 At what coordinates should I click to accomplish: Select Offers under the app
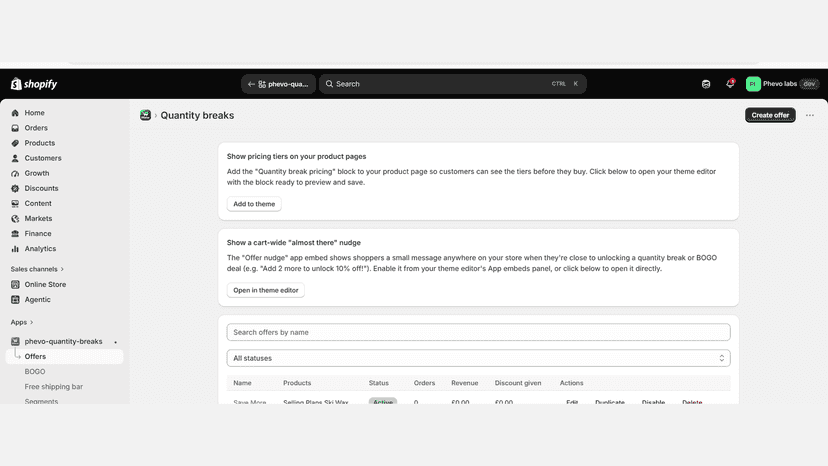64,357
